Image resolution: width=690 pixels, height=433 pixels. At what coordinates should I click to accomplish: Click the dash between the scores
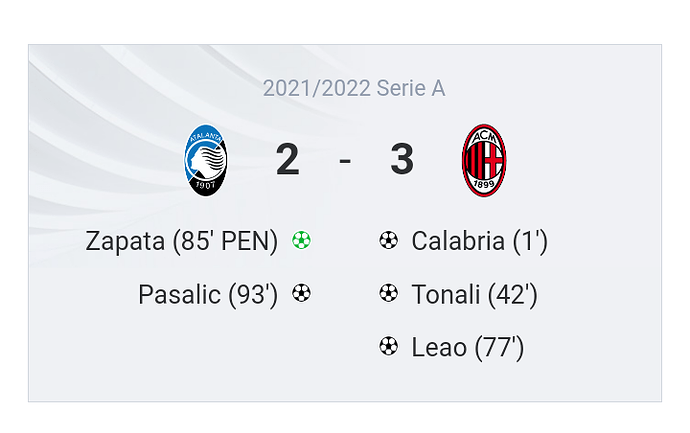pyautogui.click(x=345, y=160)
